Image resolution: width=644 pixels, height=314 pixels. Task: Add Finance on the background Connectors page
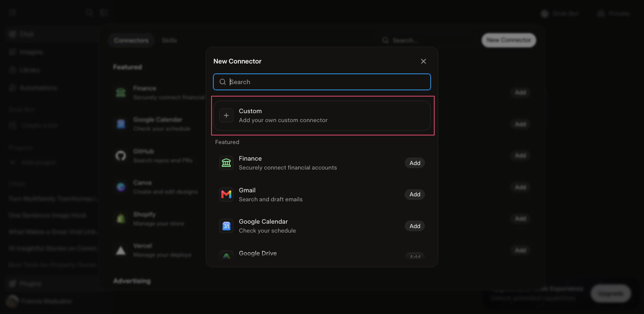[x=520, y=93]
